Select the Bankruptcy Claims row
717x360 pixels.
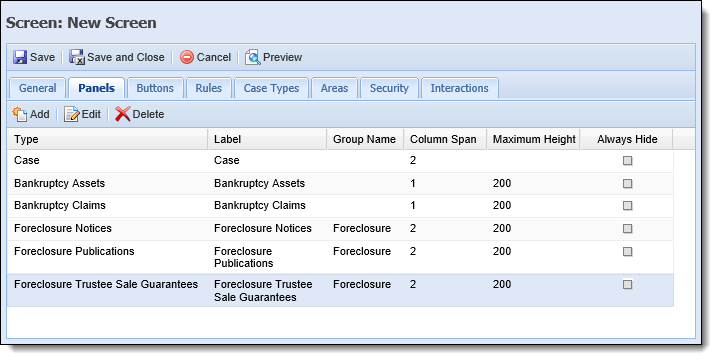340,206
